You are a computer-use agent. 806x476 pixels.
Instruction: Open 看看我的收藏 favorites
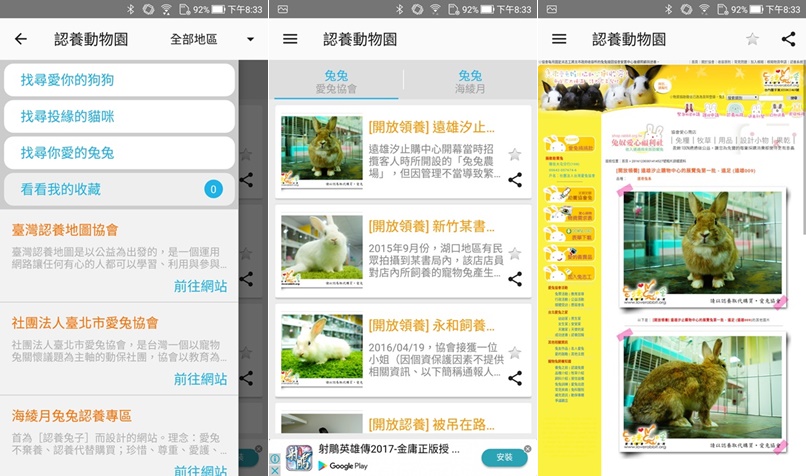click(119, 189)
